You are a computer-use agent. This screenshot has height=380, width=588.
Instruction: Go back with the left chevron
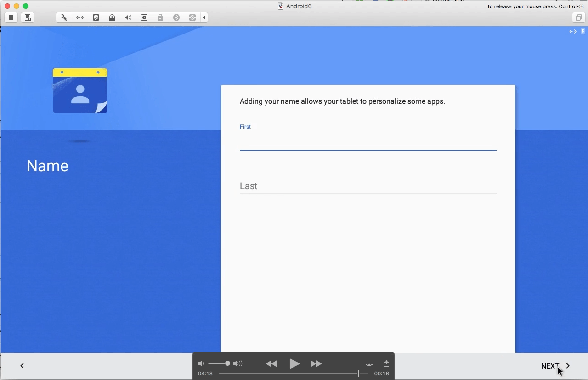coord(22,366)
